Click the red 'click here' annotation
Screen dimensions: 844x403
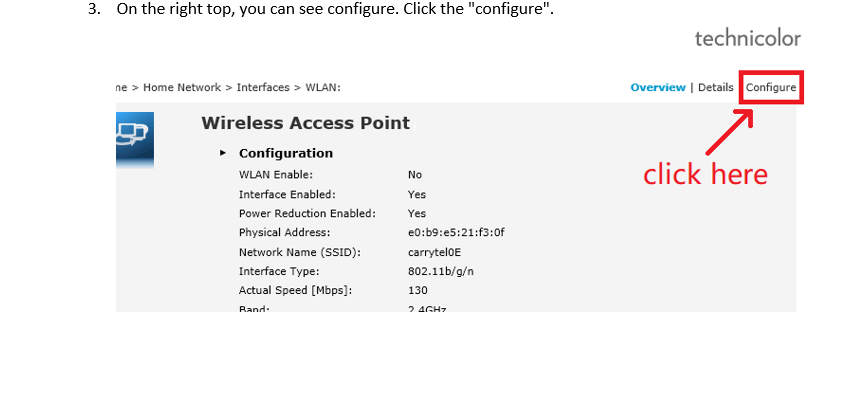(705, 174)
